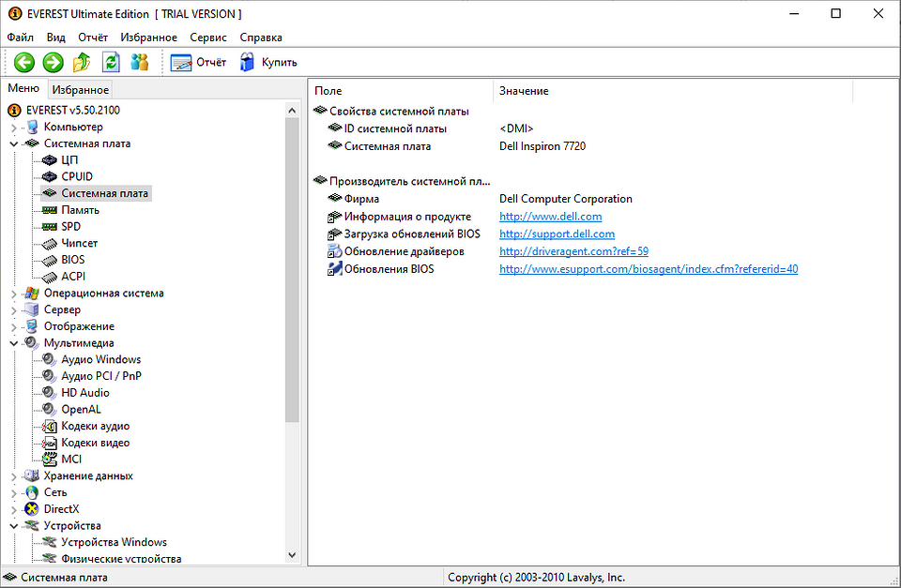Select the CPUID tree item

coord(77,176)
